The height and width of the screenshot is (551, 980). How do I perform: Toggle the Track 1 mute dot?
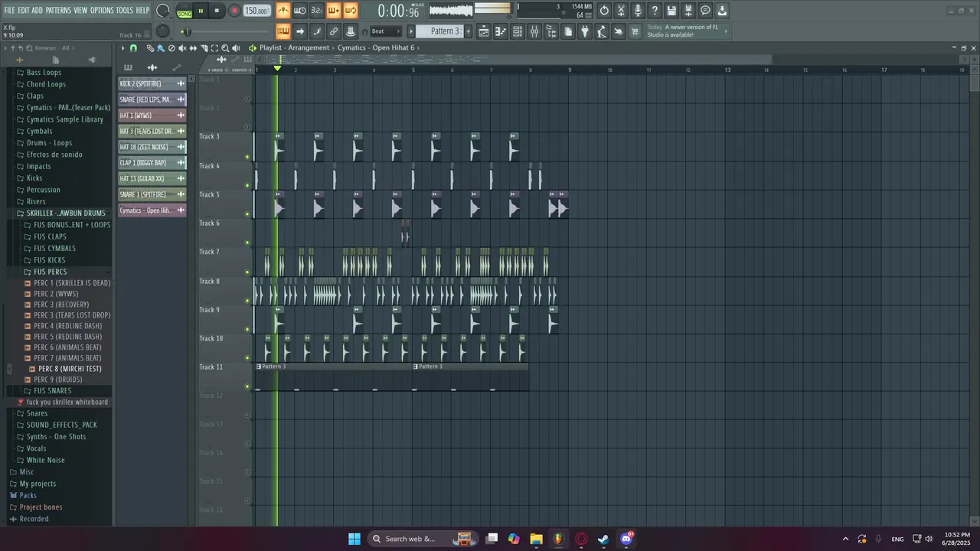(247, 99)
